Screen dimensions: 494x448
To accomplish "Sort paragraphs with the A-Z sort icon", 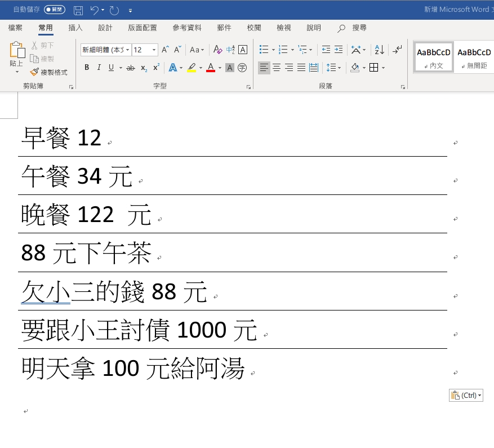I will [x=380, y=50].
